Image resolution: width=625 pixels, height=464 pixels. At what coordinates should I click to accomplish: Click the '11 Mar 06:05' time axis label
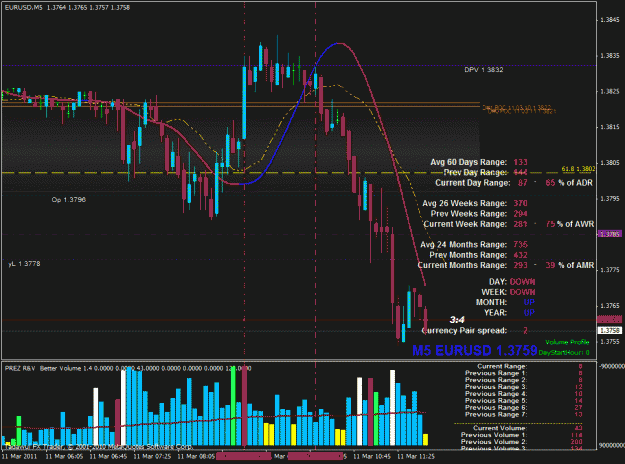coord(64,456)
